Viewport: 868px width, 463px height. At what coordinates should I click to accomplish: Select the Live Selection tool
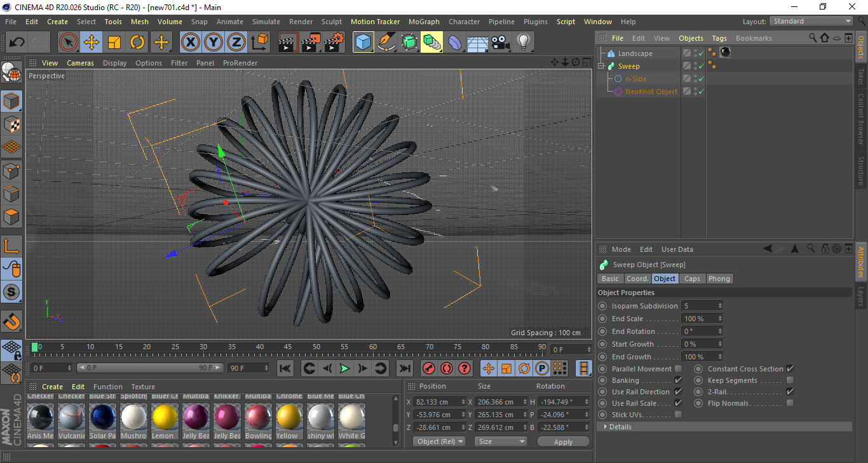pyautogui.click(x=69, y=43)
